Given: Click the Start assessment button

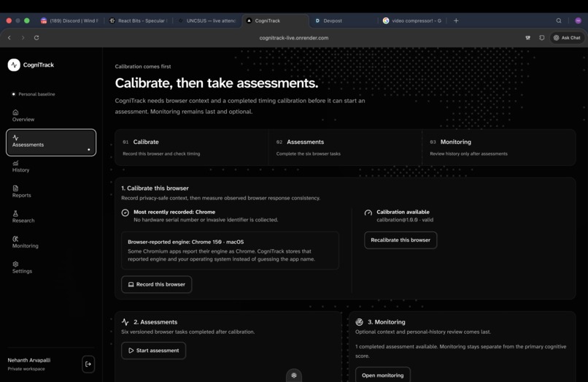Looking at the screenshot, I should 153,351.
